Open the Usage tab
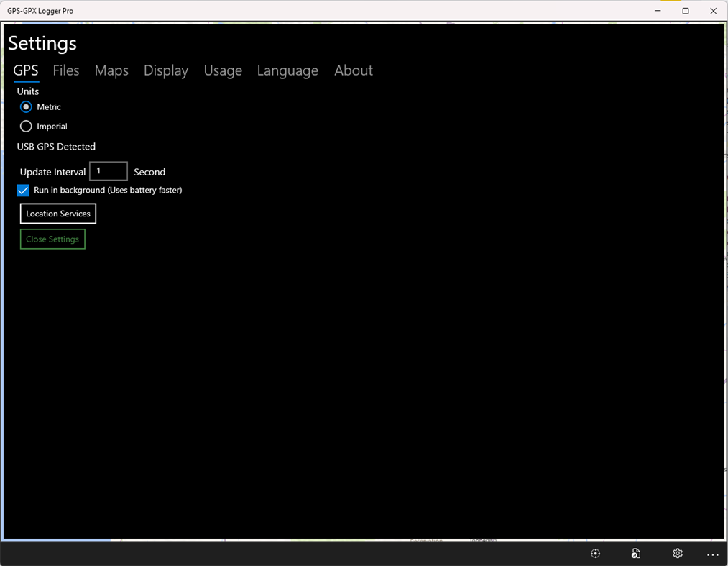Screen dimensions: 728x566 (222, 70)
